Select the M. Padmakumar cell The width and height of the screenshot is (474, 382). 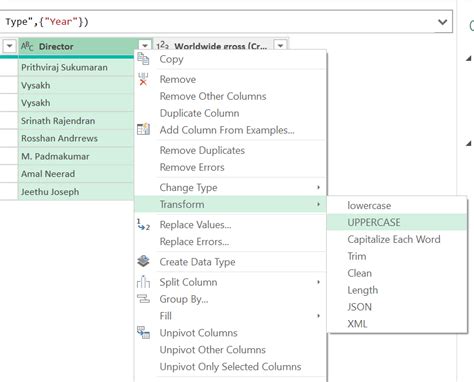[76, 156]
